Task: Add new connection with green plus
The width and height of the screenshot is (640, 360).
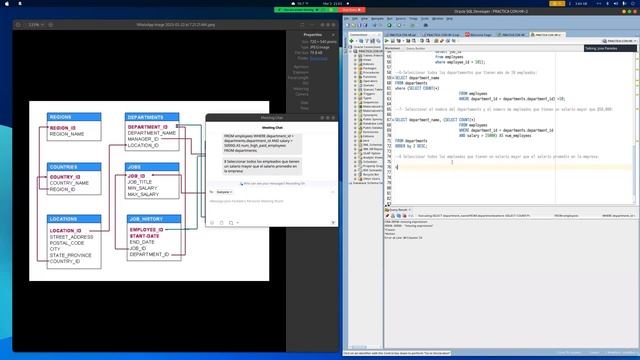Action: (351, 41)
